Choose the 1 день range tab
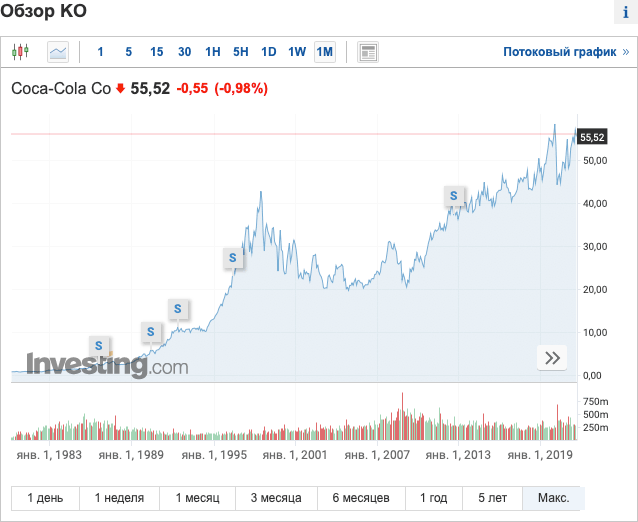 pos(45,498)
